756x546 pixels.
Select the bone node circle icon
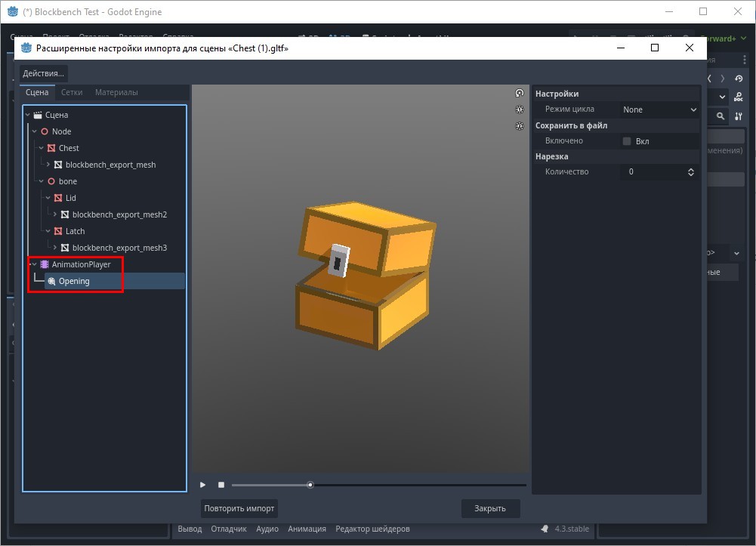click(51, 181)
